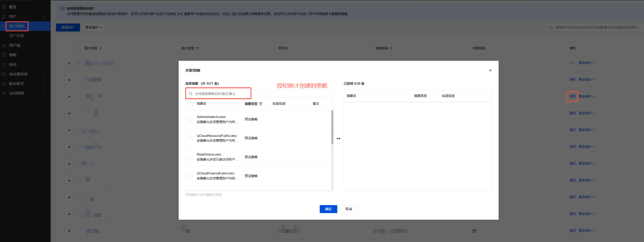The image size is (644, 242).
Task: Open the 概览 overview icon in sidebar
Action: click(4, 7)
